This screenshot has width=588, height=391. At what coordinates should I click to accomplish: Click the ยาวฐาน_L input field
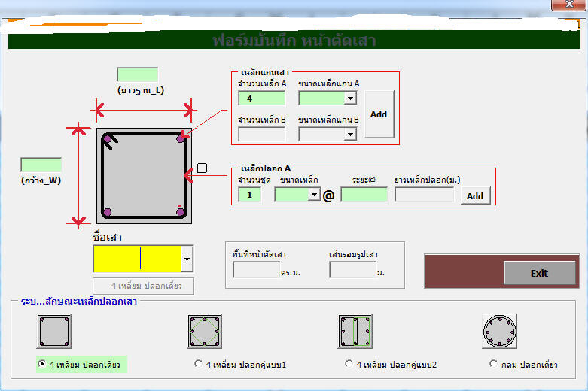click(x=137, y=74)
